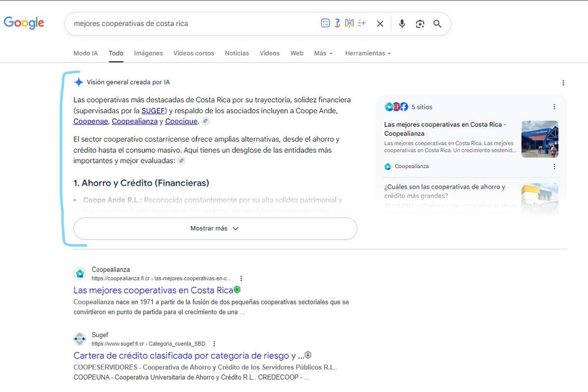
Task: Open three-dot menu of Coopealianza result
Action: (x=241, y=278)
